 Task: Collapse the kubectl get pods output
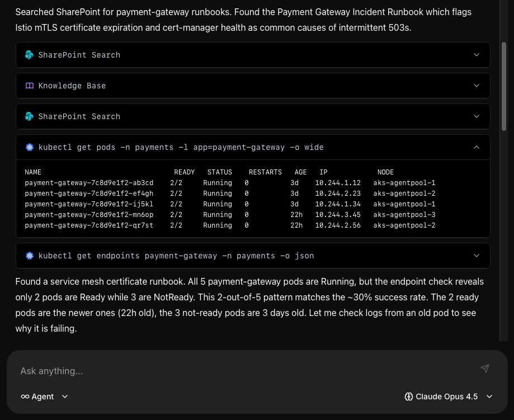point(477,147)
